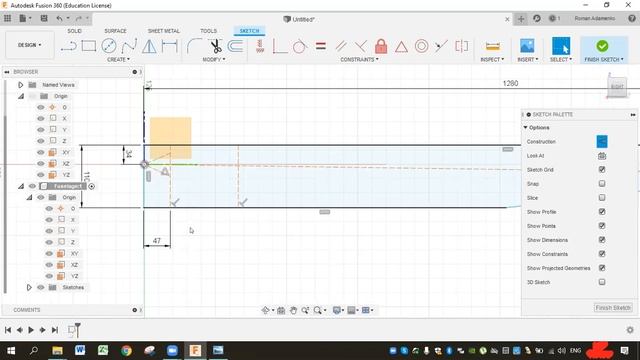The height and width of the screenshot is (360, 640).
Task: Click the Select tool icon
Action: 561,46
